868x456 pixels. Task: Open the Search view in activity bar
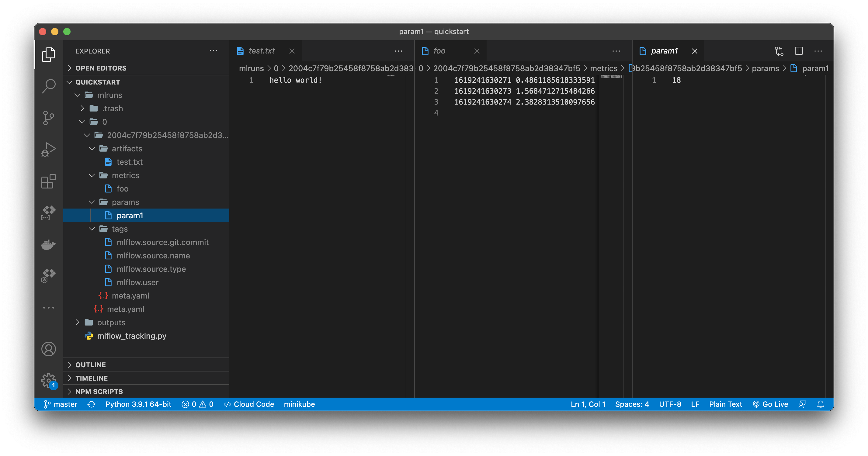click(49, 86)
